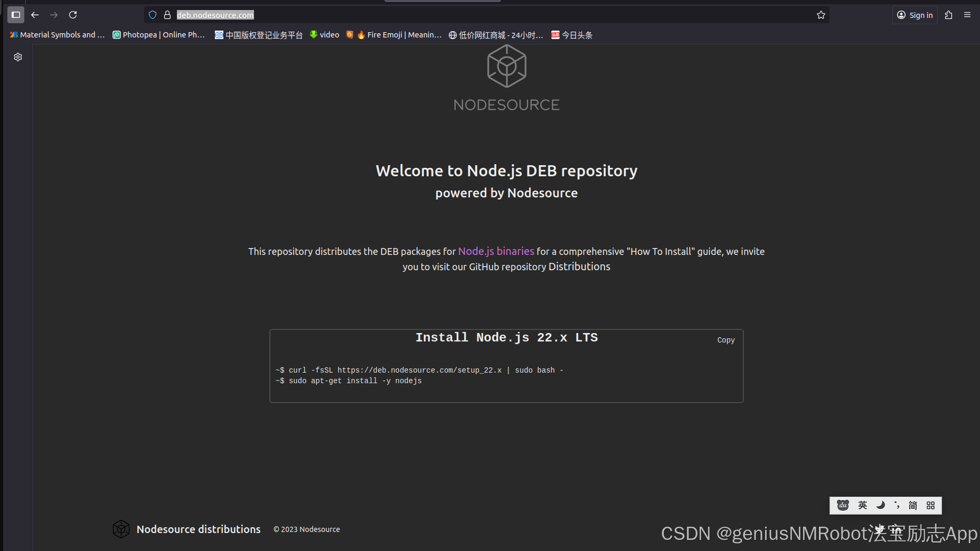Open the Photopea bookmark
The width and height of the screenshot is (980, 551).
point(158,35)
